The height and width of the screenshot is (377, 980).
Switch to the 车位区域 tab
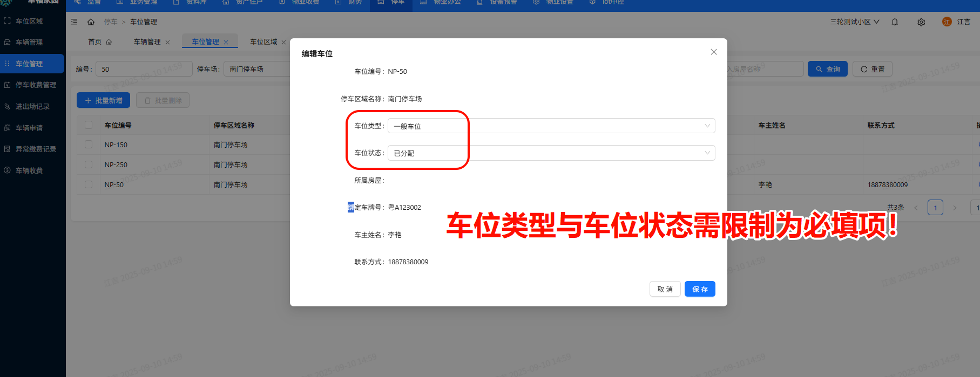[263, 42]
